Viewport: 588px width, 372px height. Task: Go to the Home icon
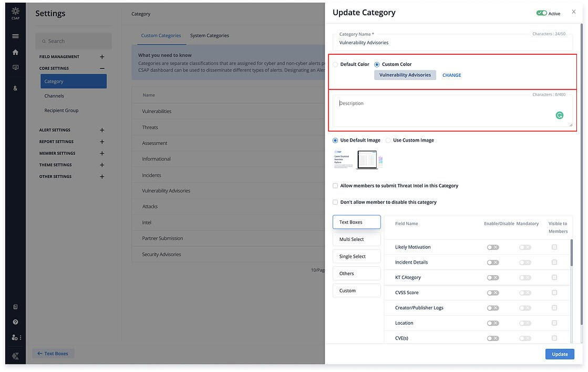[15, 52]
